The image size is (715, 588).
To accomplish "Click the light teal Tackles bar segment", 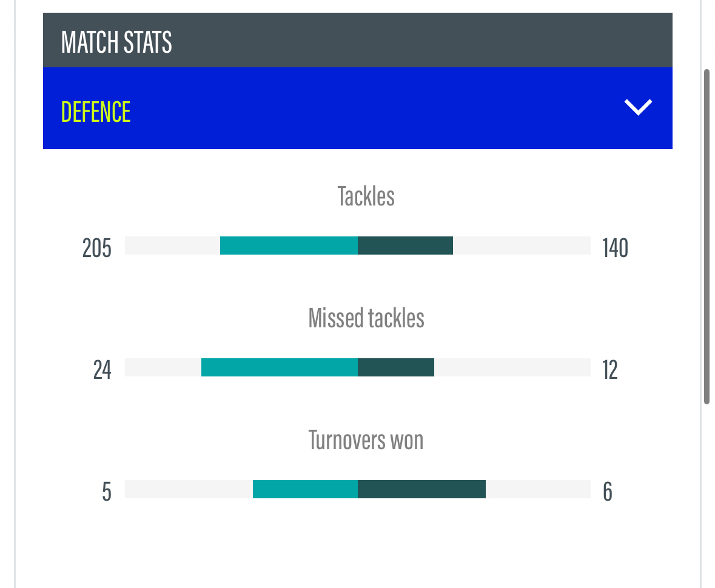I will (289, 246).
